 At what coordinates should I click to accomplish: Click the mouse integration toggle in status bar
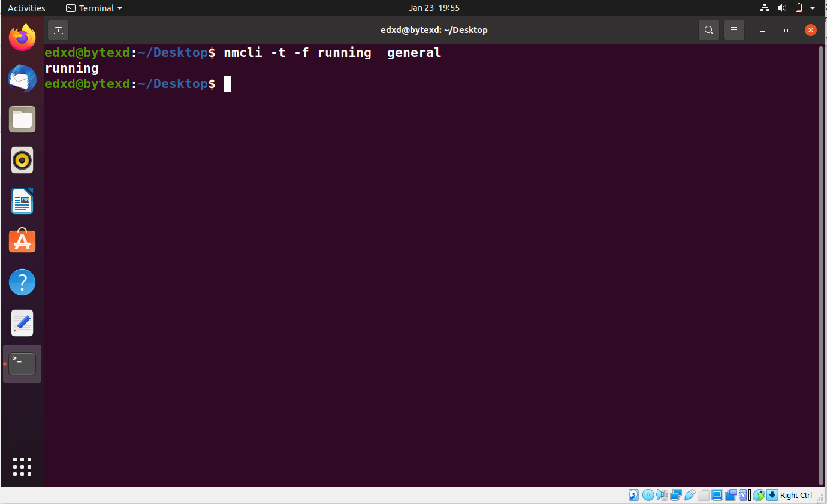759,495
